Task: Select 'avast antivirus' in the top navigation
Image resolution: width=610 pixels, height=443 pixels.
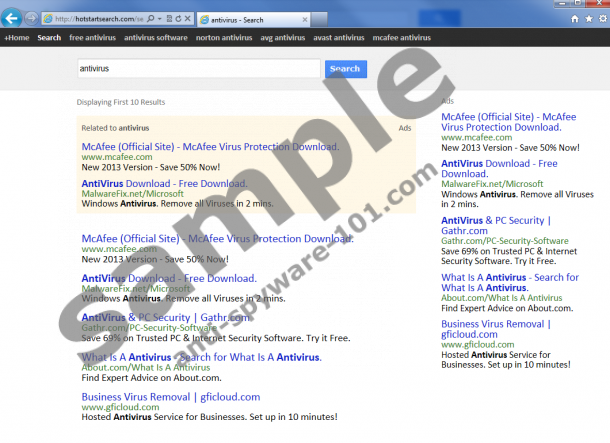Action: [x=337, y=38]
